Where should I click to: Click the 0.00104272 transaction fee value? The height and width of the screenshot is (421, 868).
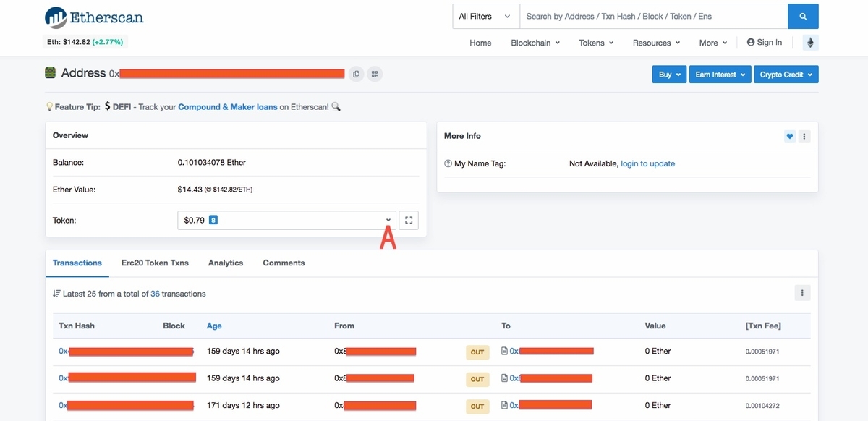tap(762, 406)
